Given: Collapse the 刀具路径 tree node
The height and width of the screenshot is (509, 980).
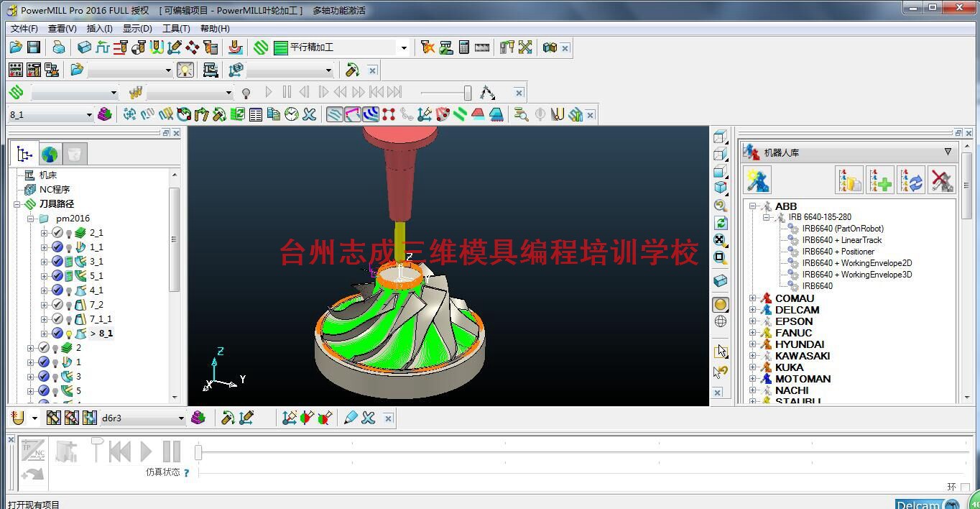Looking at the screenshot, I should click(x=17, y=204).
